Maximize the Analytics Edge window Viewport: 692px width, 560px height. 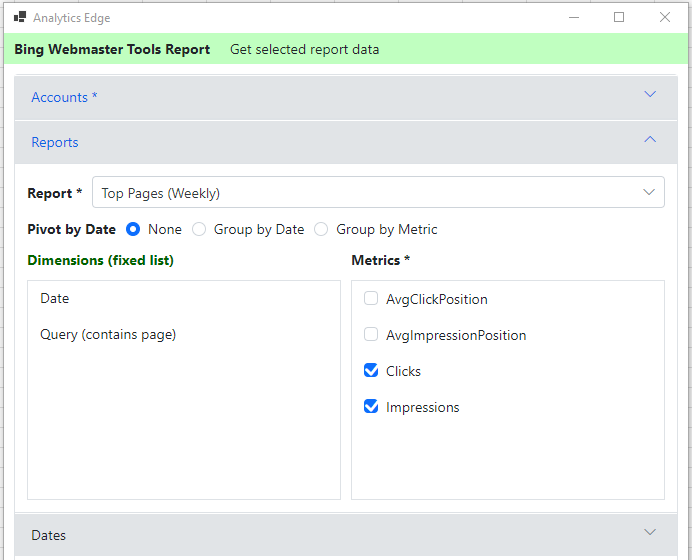click(619, 17)
